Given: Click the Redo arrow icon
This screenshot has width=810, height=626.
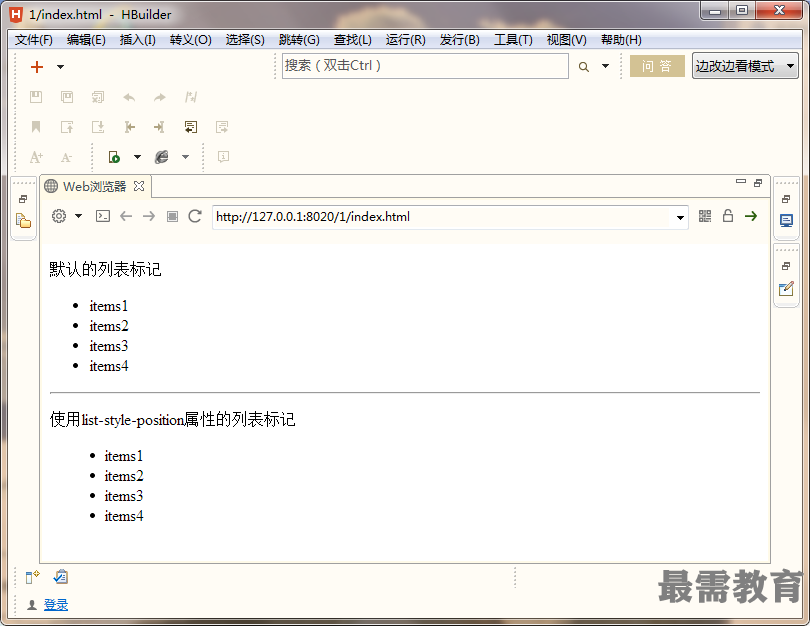Looking at the screenshot, I should coord(160,97).
